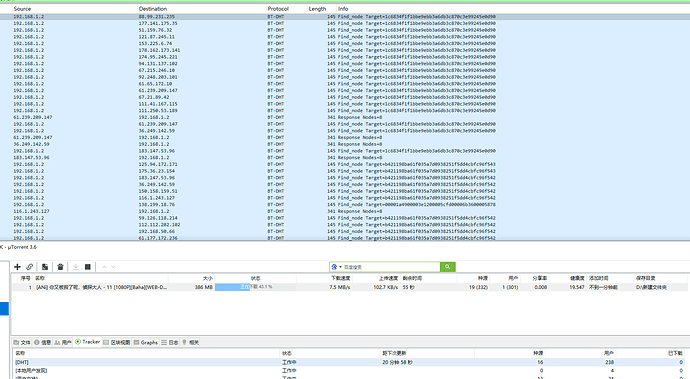This screenshot has height=379, width=690.
Task: Click the D:\新建文件夹 save directory cell
Action: pyautogui.click(x=651, y=287)
